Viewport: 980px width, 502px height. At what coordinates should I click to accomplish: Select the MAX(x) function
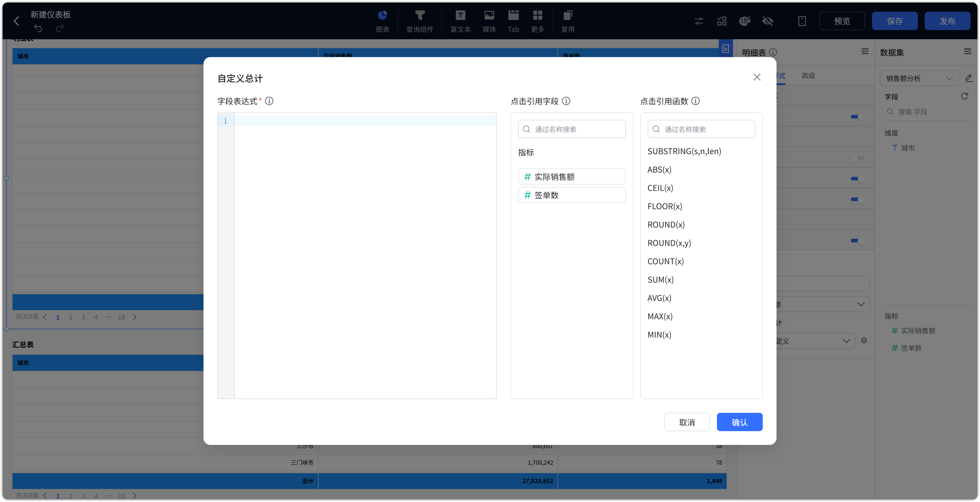pos(660,316)
